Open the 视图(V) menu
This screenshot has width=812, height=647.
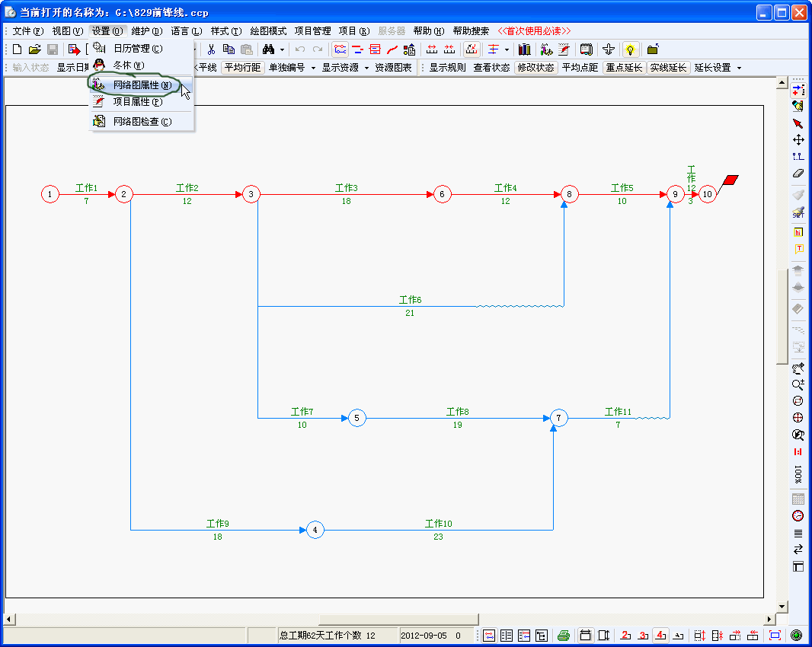68,31
